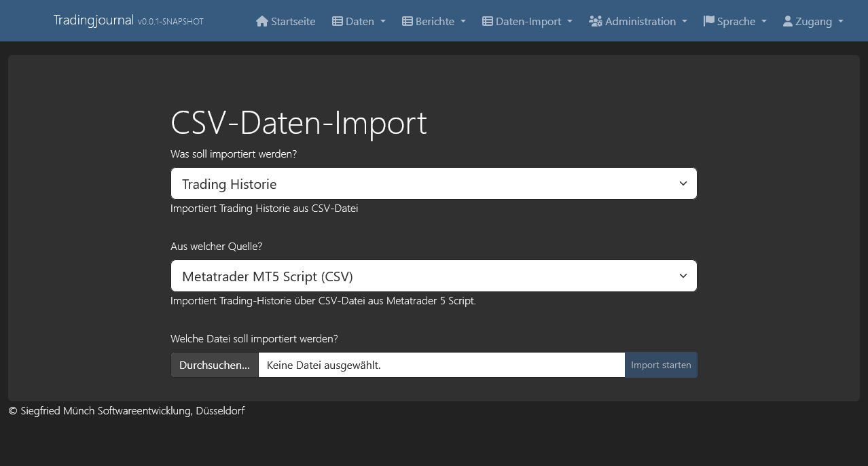Click the flag icon beside Sprache

(x=709, y=21)
